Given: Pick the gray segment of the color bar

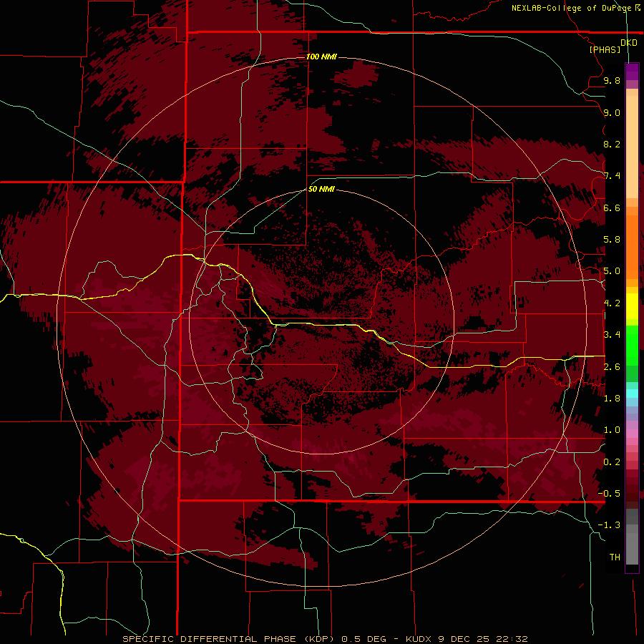Looking at the screenshot, I should coord(632,538).
